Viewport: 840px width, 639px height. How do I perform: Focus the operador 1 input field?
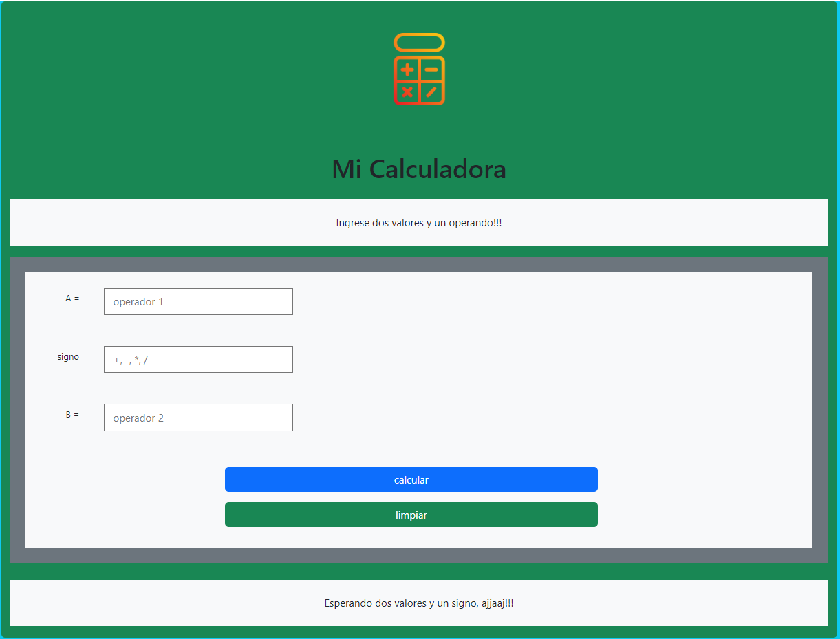pyautogui.click(x=198, y=301)
